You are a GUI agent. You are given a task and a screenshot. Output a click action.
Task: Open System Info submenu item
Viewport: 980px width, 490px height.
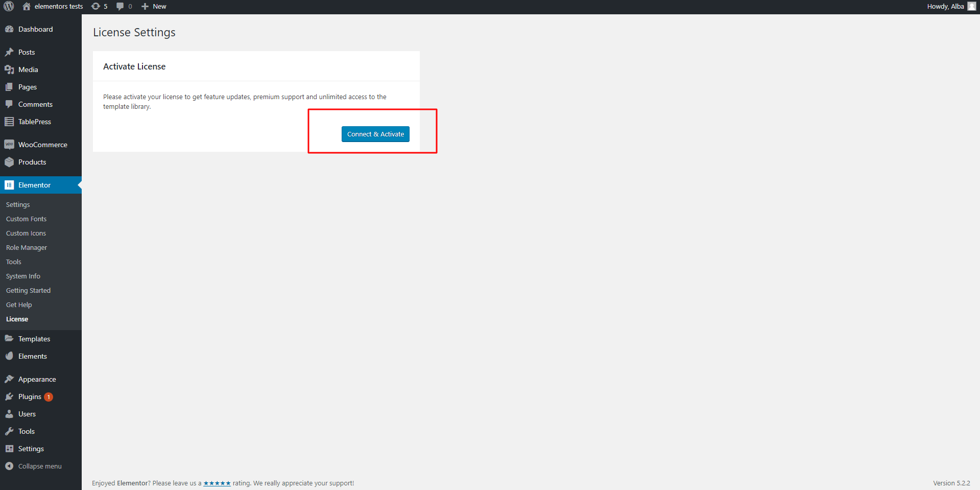point(23,276)
